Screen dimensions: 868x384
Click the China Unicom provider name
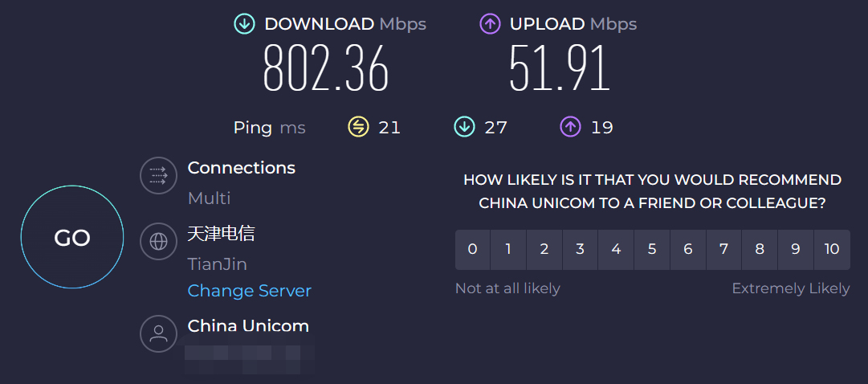click(x=248, y=326)
